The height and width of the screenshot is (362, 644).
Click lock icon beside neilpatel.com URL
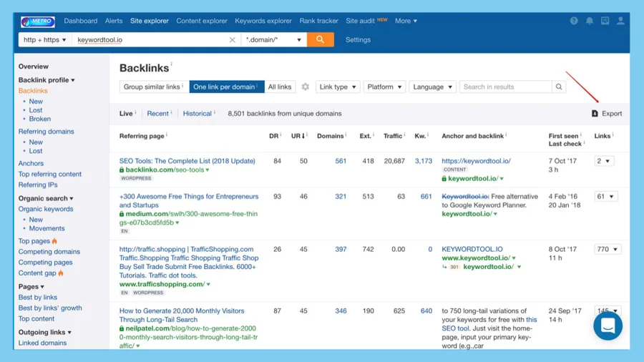(x=122, y=328)
